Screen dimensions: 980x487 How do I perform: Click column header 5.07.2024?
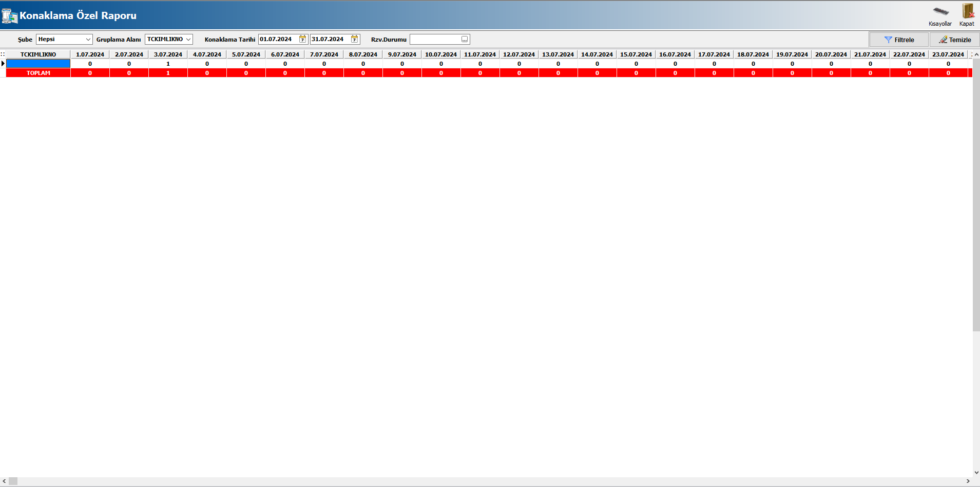(x=246, y=54)
